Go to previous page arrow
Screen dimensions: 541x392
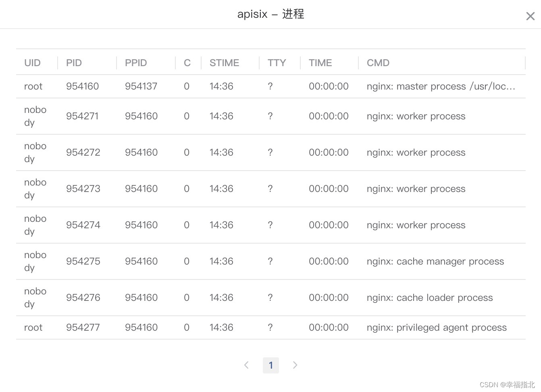pyautogui.click(x=247, y=365)
